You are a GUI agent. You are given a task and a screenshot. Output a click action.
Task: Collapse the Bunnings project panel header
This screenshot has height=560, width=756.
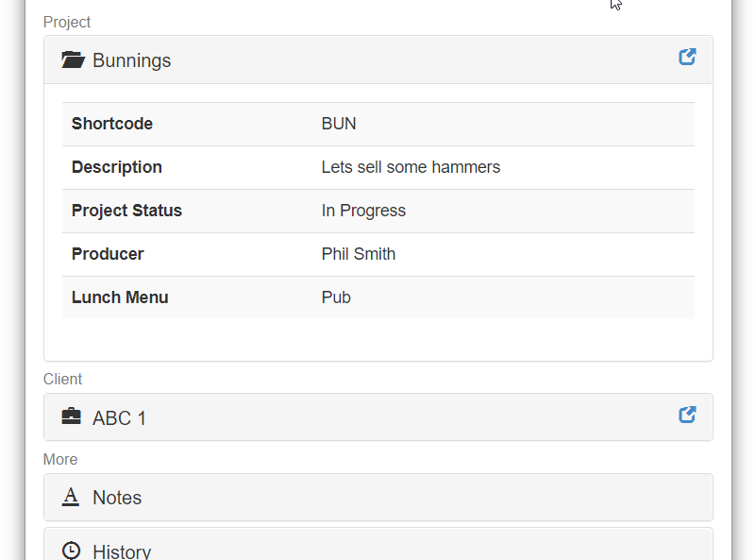click(378, 59)
